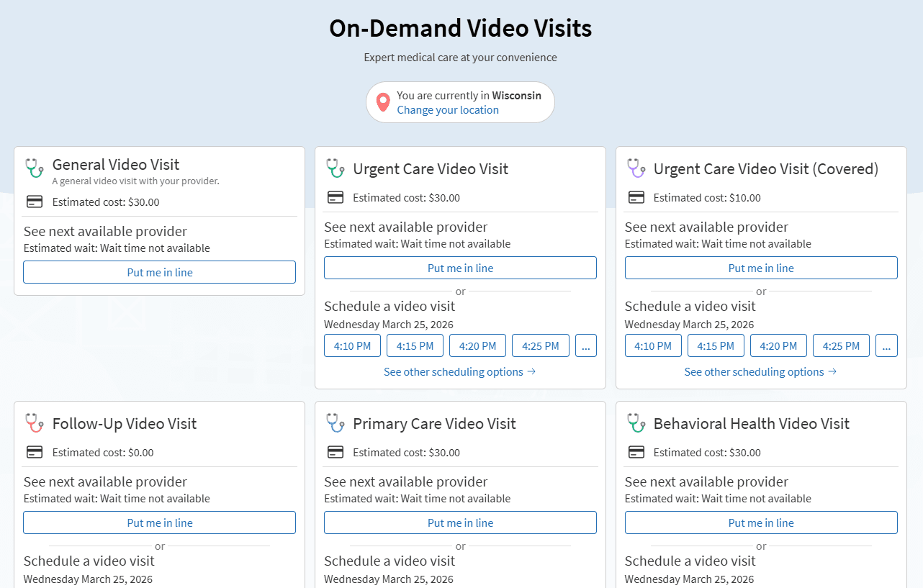The image size is (923, 588).
Task: Put me in line for General Video Visit
Action: (159, 272)
